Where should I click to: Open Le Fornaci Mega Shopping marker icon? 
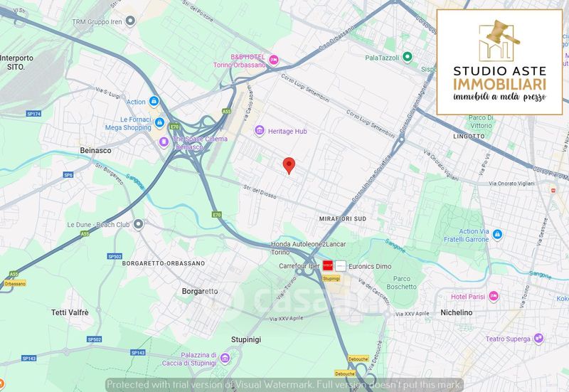click(159, 123)
